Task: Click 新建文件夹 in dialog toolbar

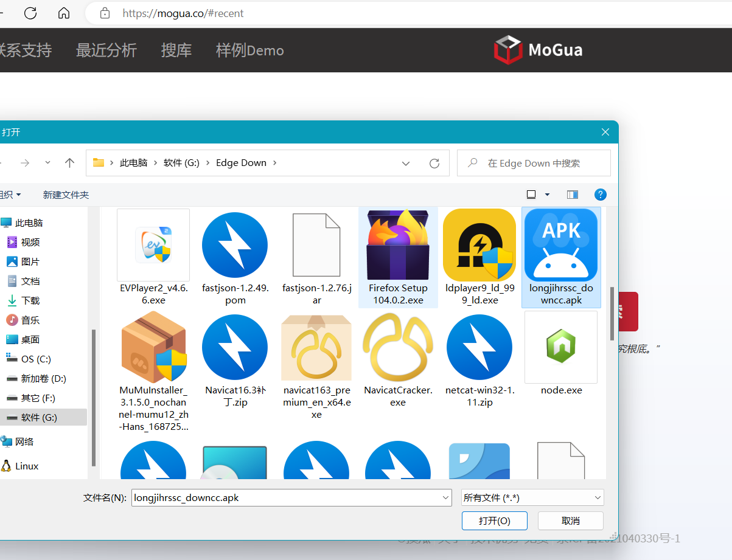Action: [66, 195]
